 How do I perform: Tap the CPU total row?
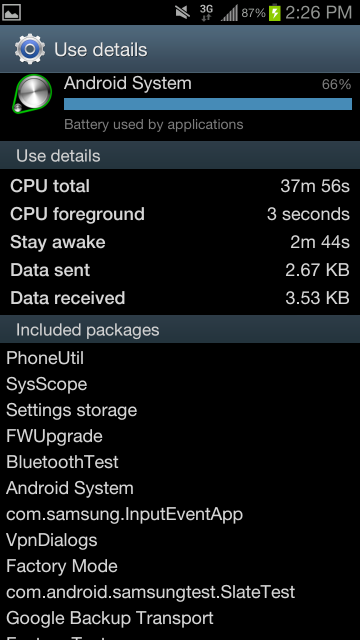coord(180,186)
